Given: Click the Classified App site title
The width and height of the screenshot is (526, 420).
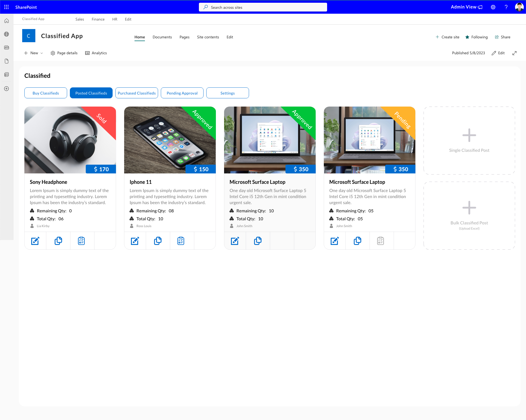Looking at the screenshot, I should pos(62,36).
